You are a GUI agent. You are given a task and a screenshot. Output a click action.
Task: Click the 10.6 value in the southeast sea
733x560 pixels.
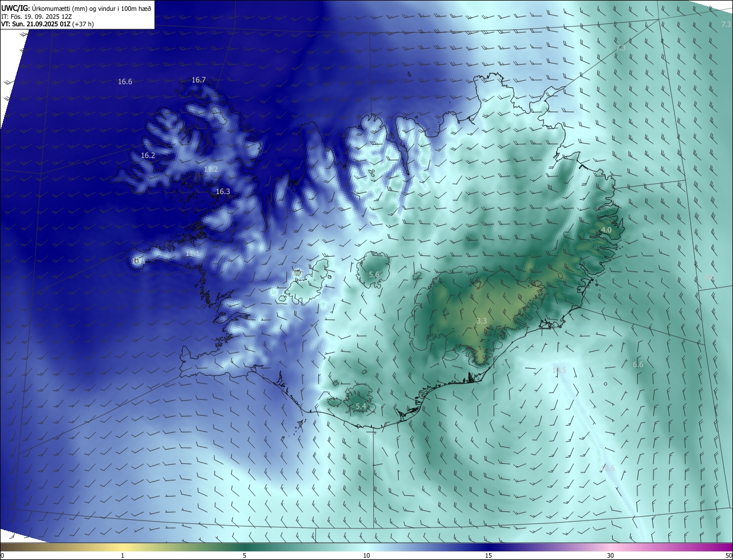pyautogui.click(x=608, y=468)
